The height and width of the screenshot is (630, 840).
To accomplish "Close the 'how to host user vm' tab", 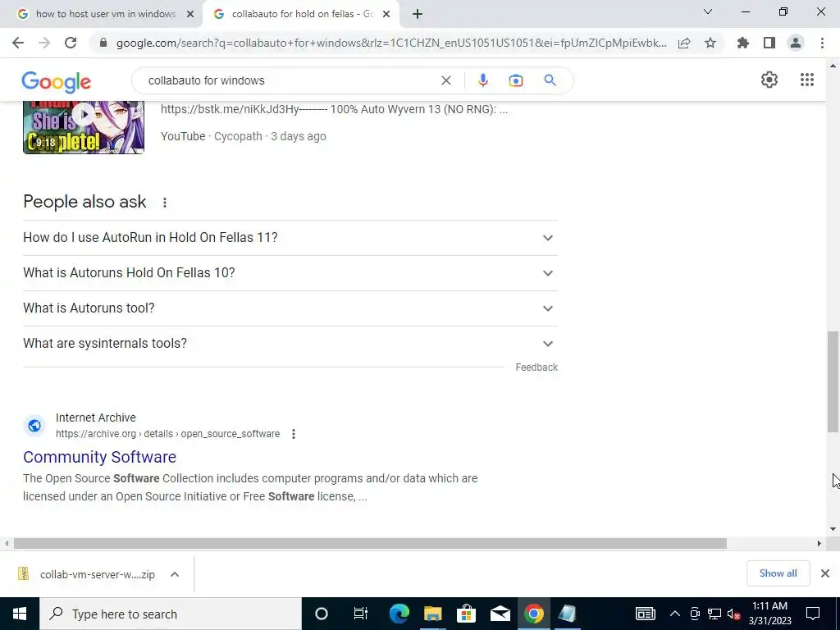I will pyautogui.click(x=190, y=14).
